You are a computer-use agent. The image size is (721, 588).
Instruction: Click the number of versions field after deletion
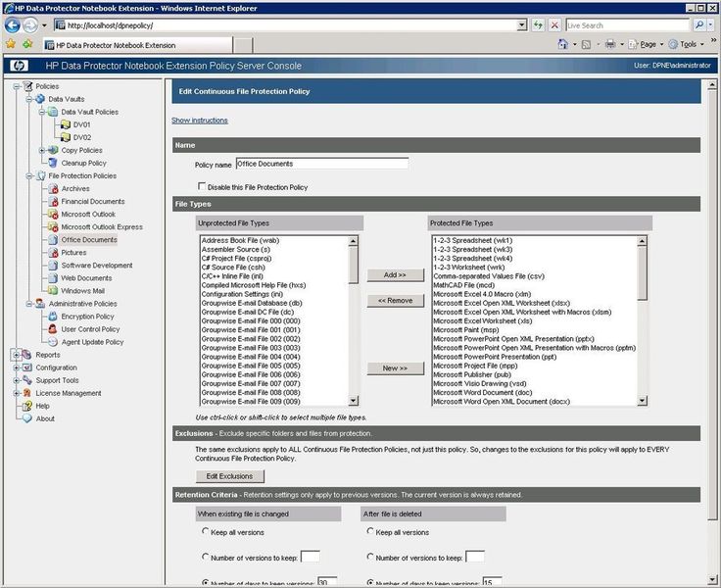[x=474, y=557]
